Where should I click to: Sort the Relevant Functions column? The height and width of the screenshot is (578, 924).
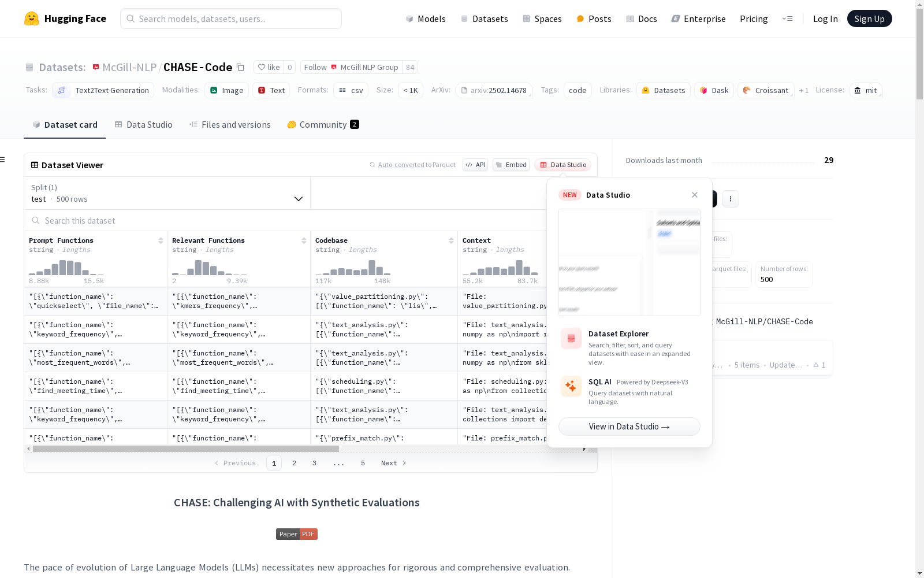tap(304, 240)
